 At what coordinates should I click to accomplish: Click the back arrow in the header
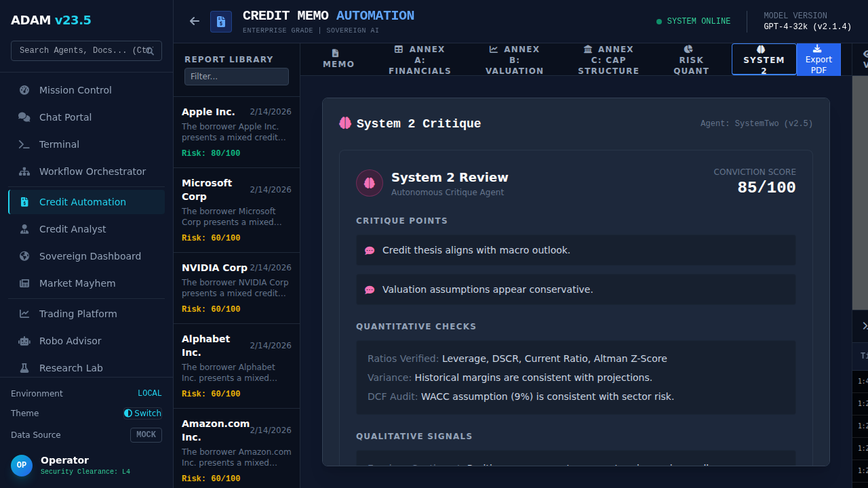pos(195,21)
